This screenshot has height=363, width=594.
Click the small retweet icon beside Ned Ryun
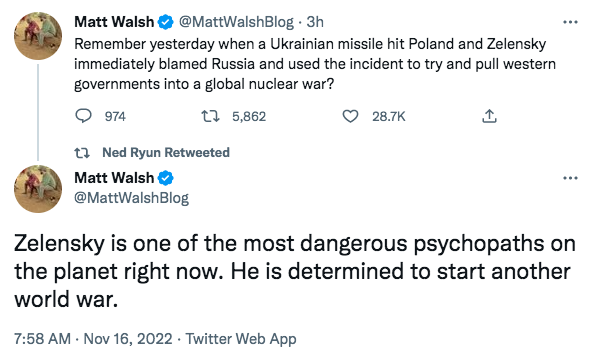82,153
